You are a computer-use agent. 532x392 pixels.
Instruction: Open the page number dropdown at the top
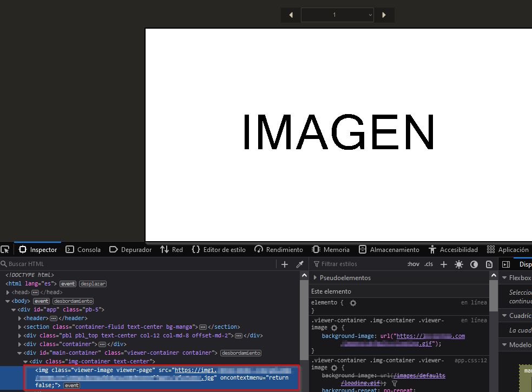[x=337, y=15]
